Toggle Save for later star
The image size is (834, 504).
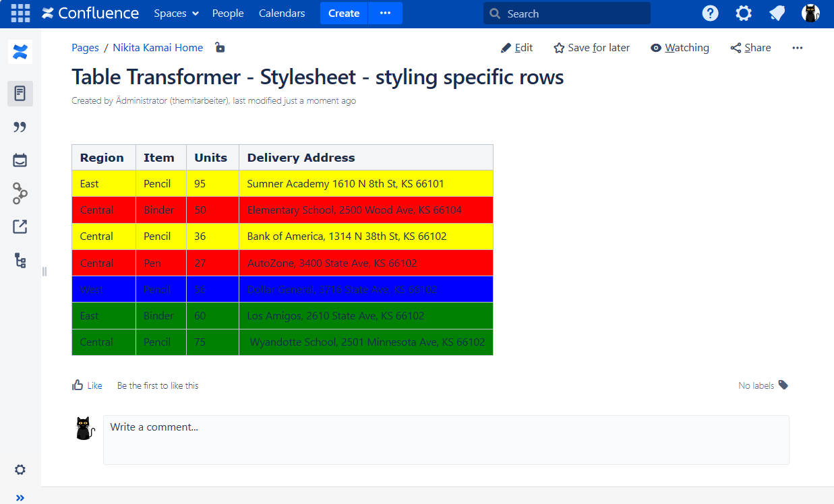[x=591, y=48]
